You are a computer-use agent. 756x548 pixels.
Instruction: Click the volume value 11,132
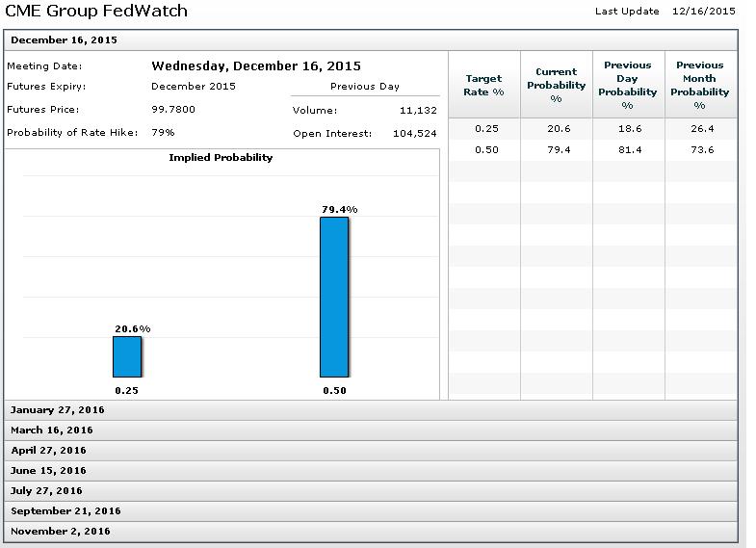(418, 111)
